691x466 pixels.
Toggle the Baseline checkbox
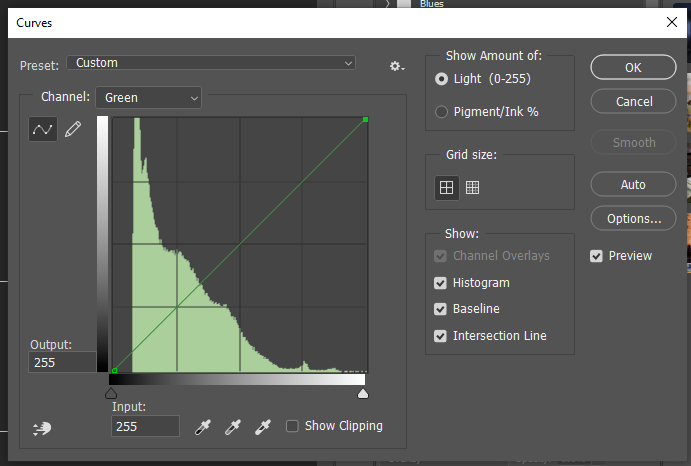[x=440, y=309]
